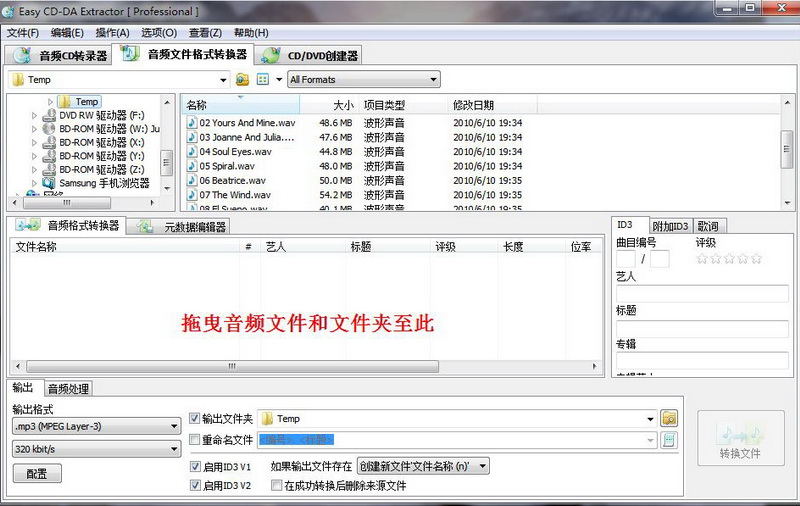The width and height of the screenshot is (800, 506).
Task: Sort file list by 名称 column
Action: [241, 105]
